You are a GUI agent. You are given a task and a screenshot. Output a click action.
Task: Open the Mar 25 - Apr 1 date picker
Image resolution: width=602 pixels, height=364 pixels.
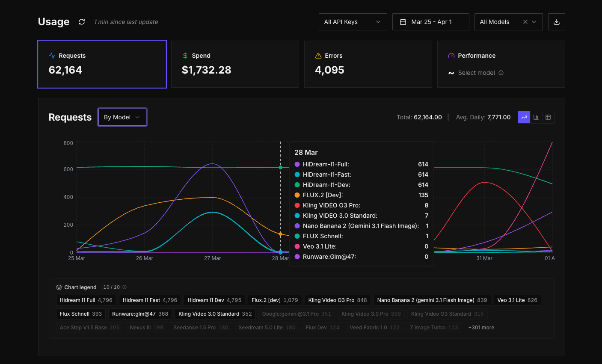click(x=430, y=22)
